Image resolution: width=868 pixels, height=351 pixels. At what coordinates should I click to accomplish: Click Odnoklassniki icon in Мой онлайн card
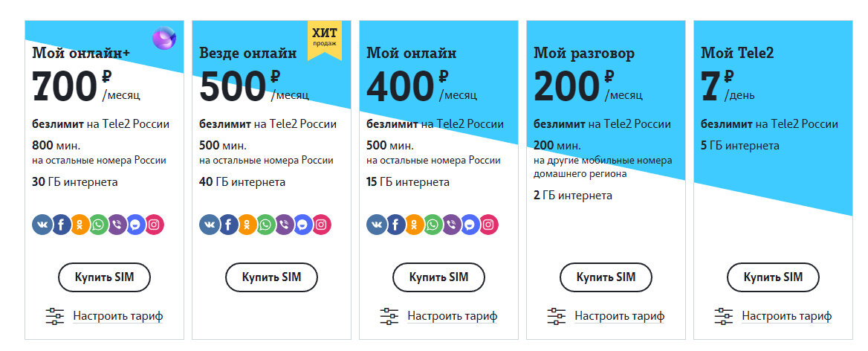415,225
